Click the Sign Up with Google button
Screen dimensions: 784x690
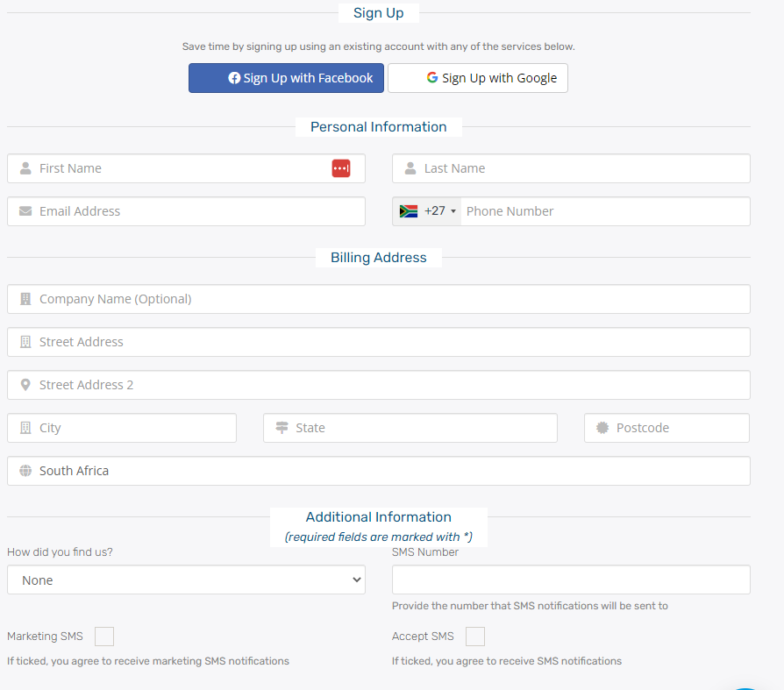click(477, 78)
